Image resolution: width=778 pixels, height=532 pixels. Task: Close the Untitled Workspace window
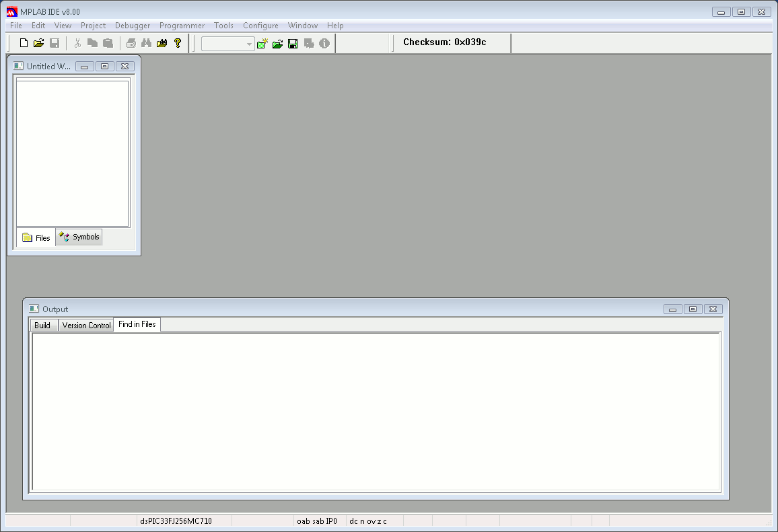click(x=125, y=67)
